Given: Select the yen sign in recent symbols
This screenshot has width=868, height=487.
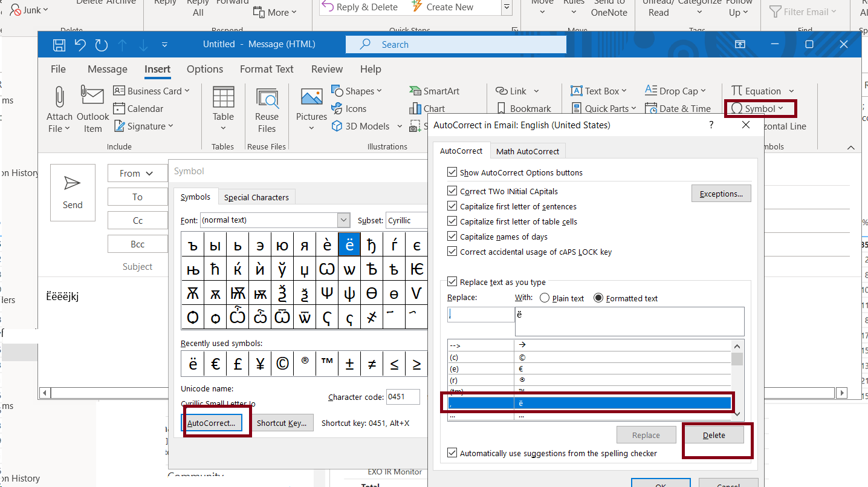Looking at the screenshot, I should pyautogui.click(x=260, y=364).
